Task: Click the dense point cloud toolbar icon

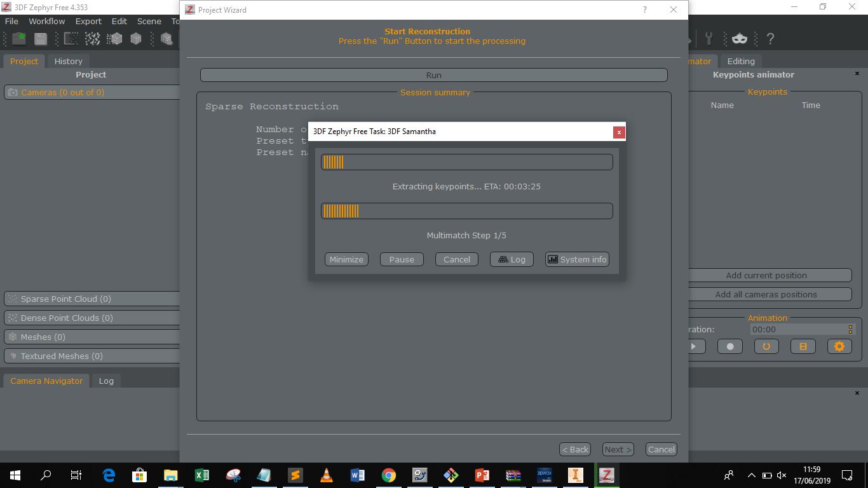Action: point(93,39)
